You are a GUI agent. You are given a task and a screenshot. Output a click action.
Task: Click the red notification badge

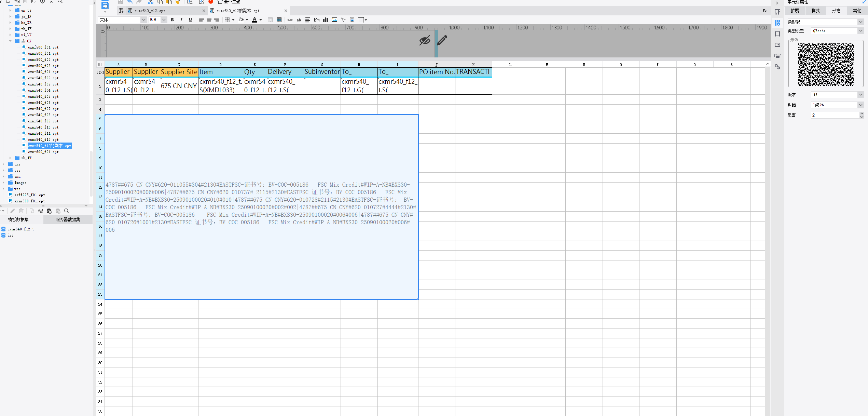click(211, 2)
